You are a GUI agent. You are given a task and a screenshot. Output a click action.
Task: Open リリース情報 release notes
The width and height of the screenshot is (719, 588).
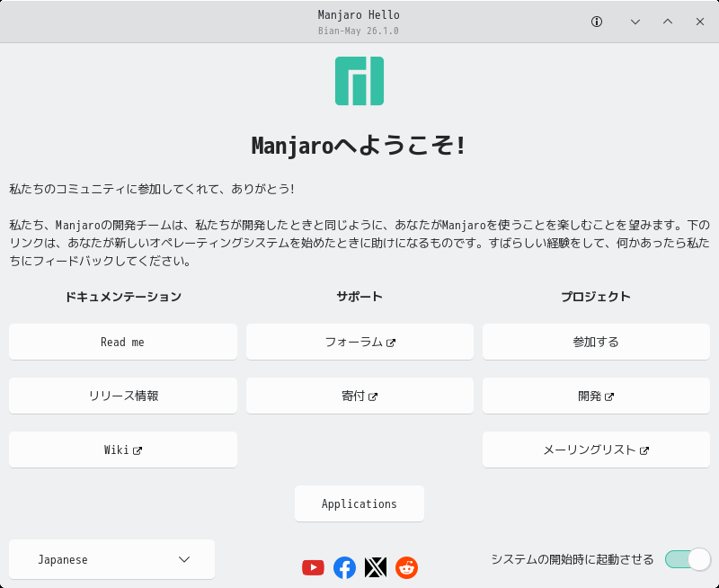click(123, 396)
